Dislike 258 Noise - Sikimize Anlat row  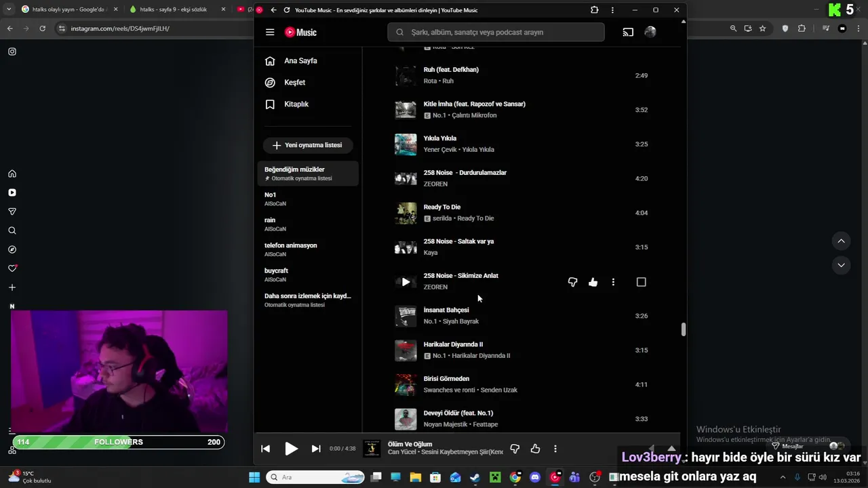(572, 282)
